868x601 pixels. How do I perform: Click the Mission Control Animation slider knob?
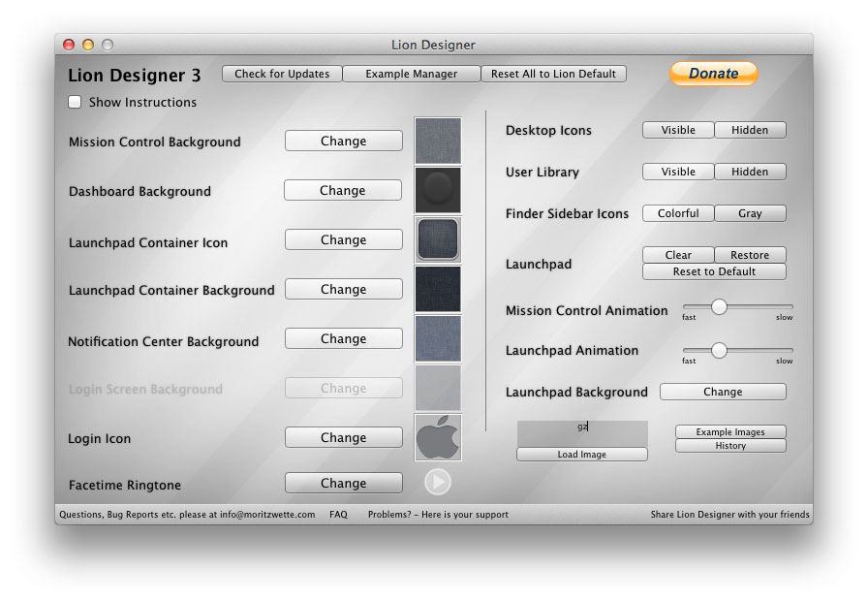719,307
